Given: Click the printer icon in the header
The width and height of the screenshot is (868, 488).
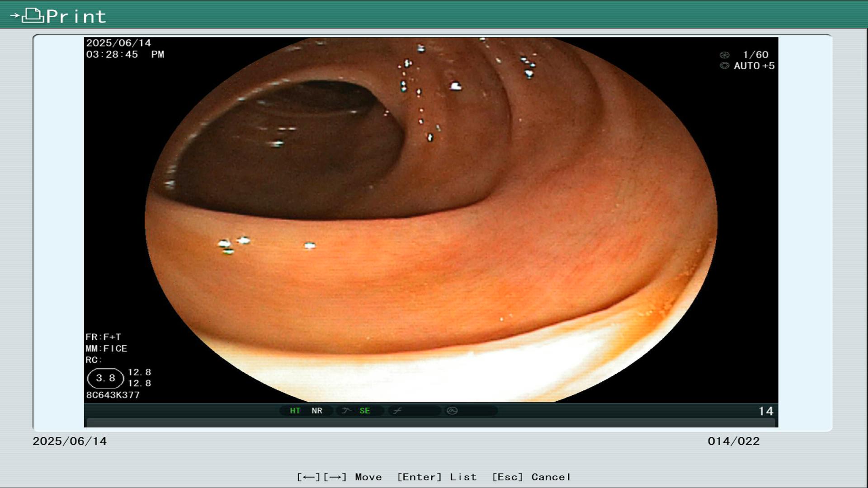Looking at the screenshot, I should tap(33, 16).
